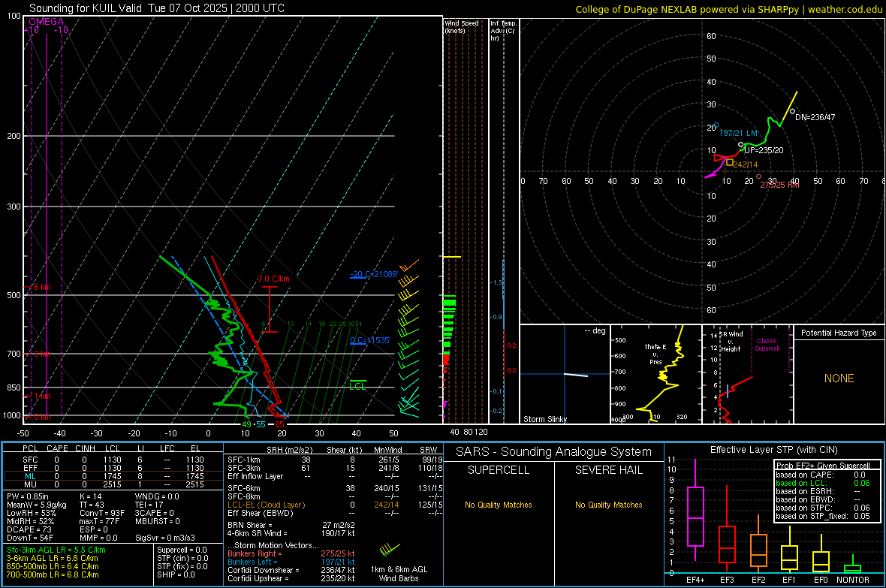Click No Quality Matches under SUPERCELL
Image resolution: width=886 pixels, height=588 pixels.
[x=499, y=505]
